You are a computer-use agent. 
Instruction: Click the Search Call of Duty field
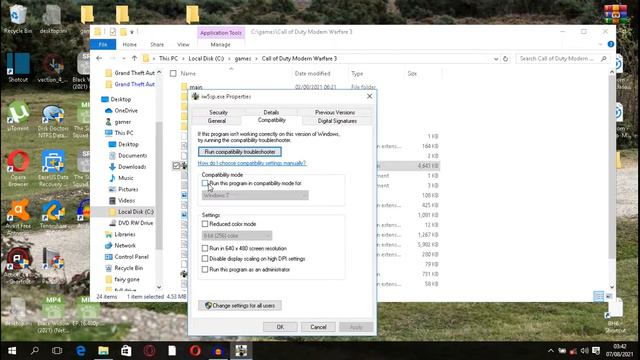[562, 59]
